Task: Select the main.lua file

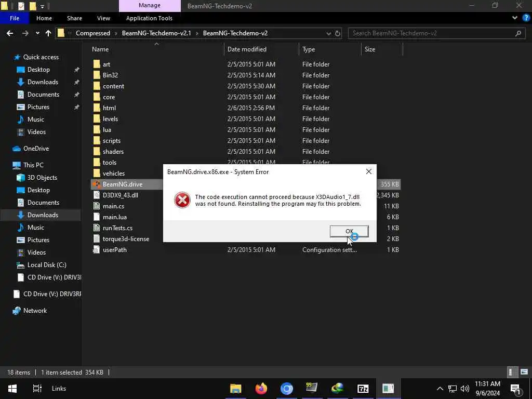Action: (x=115, y=217)
